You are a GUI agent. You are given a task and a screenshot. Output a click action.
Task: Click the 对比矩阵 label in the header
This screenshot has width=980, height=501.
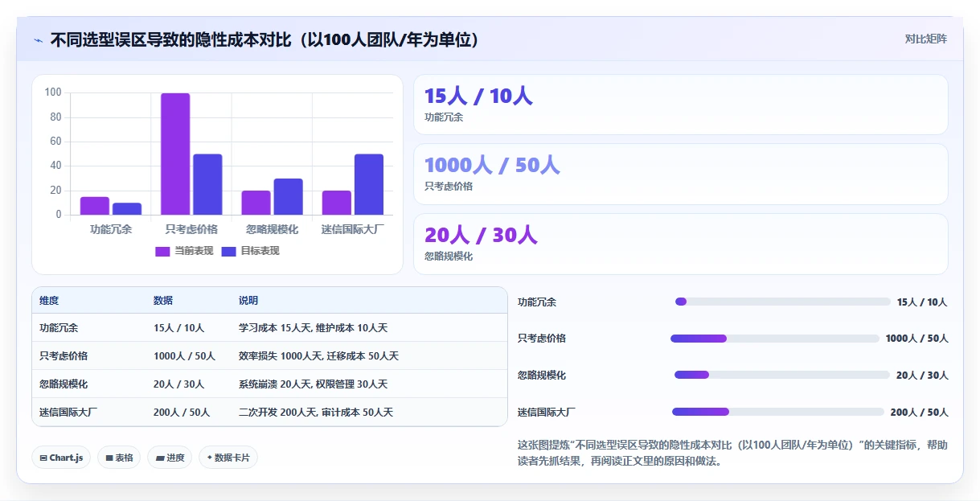tap(925, 39)
